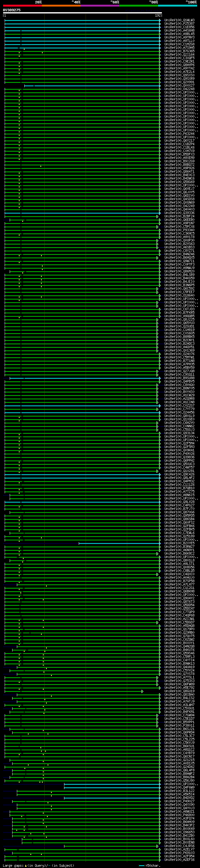Click the cyan ~100% identity legend segment

tap(177, 6)
